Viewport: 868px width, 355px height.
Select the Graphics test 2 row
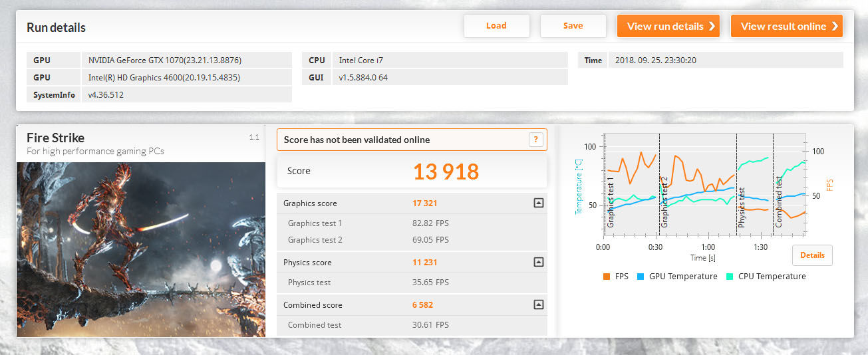(x=412, y=240)
